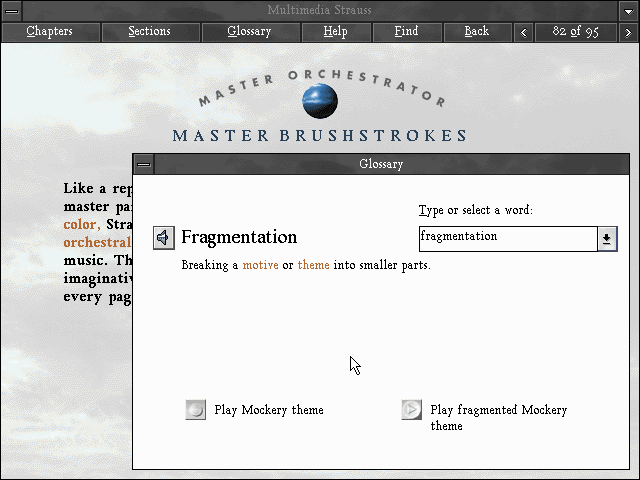The image size is (640, 480).
Task: Go to next page arrow
Action: (x=628, y=32)
